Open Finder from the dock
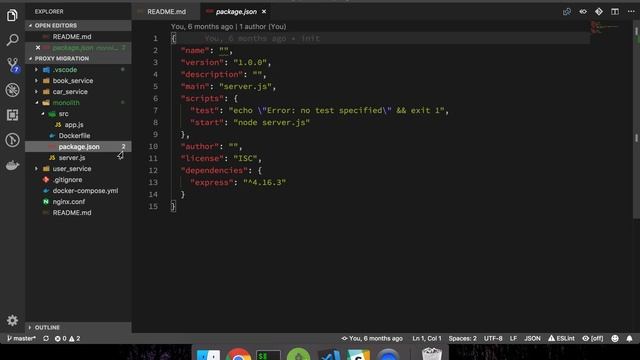Screen dimensions: 640x360 pos(208,355)
